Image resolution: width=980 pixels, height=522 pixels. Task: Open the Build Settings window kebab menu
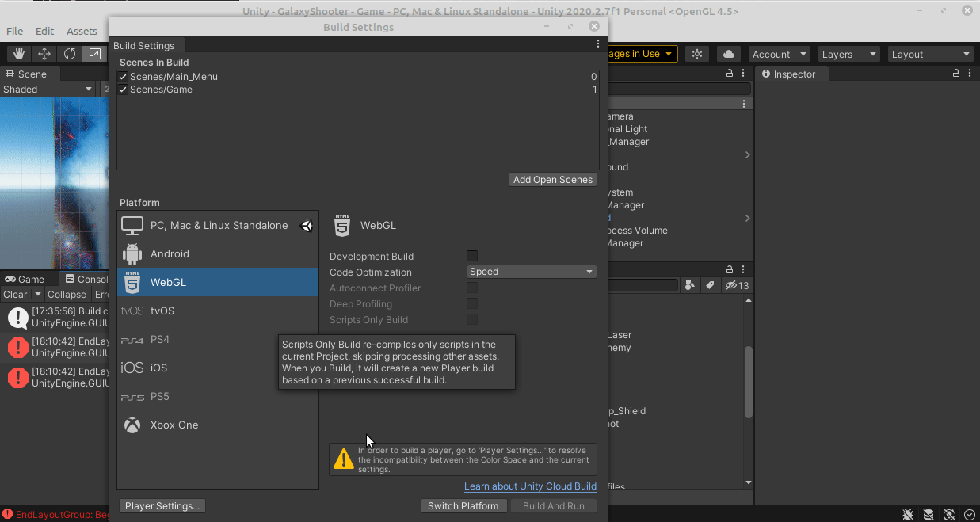point(598,45)
